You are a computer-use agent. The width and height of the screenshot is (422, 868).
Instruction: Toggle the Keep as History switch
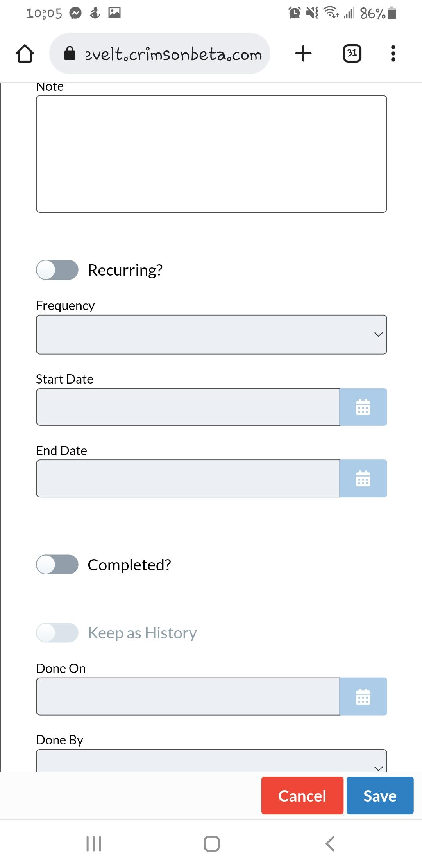pos(57,633)
